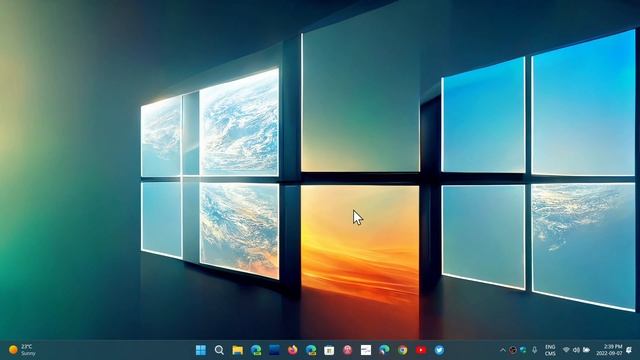Screen dimensions: 640x360
Task: Expand hidden system tray icons chevron
Action: pos(502,350)
